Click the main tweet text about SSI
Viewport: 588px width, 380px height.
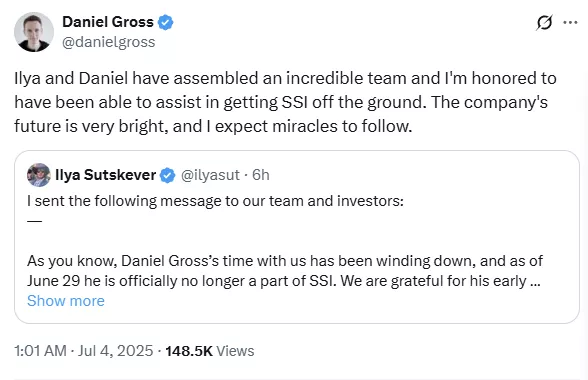pyautogui.click(x=285, y=102)
